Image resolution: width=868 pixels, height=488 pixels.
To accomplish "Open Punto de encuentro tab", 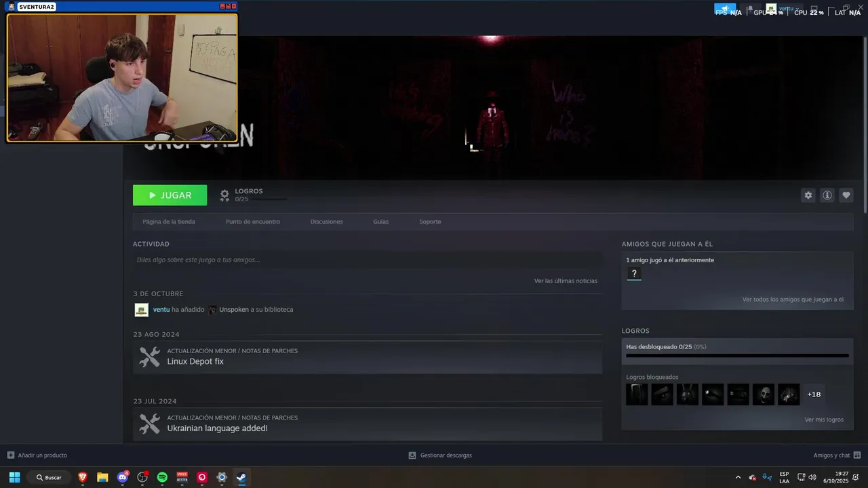I will click(253, 222).
